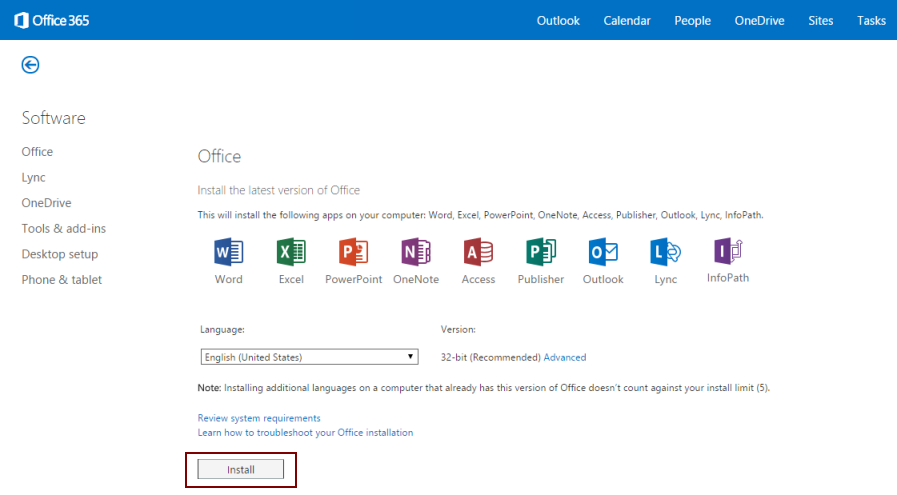
Task: Click the OneNote app icon
Action: point(416,252)
